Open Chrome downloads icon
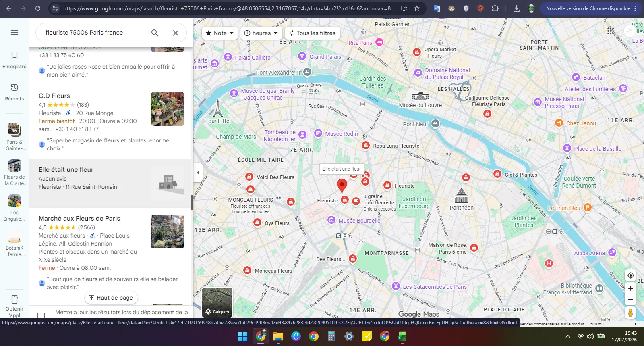Screen dimensions: 644x346 point(517,8)
